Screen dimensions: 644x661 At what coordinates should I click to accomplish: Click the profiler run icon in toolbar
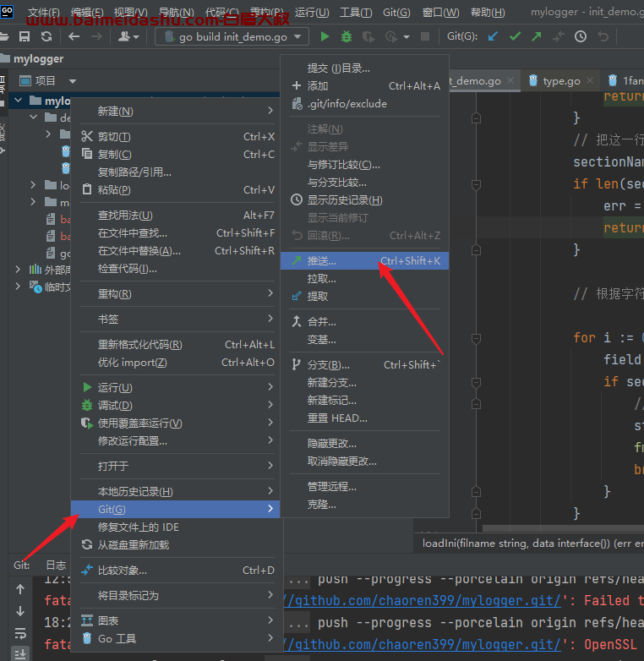[391, 37]
